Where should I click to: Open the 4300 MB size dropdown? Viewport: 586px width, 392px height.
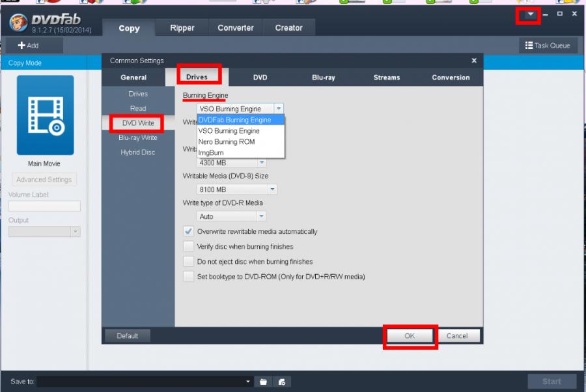(262, 163)
